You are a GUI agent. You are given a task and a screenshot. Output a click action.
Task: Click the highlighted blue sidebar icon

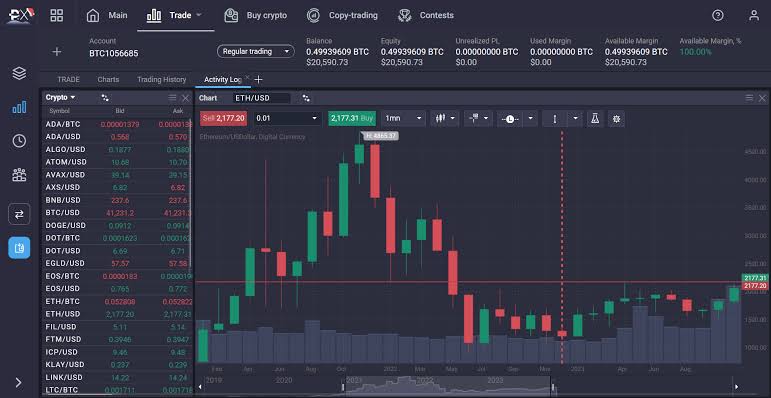click(19, 248)
